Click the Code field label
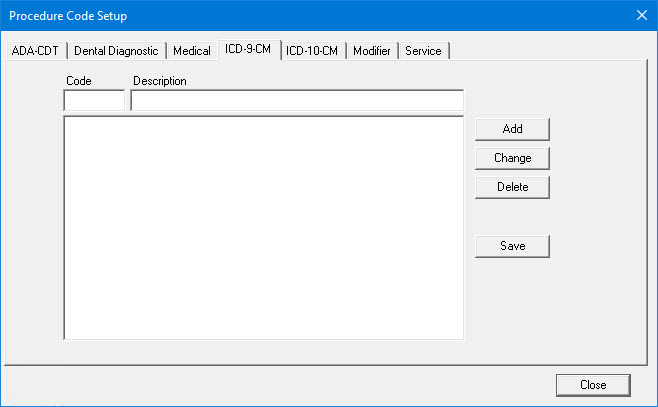658x407 pixels. [x=78, y=81]
